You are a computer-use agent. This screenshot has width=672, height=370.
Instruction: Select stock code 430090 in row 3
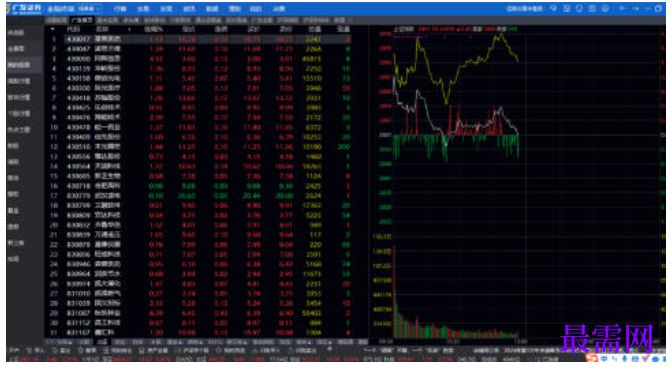coord(78,59)
